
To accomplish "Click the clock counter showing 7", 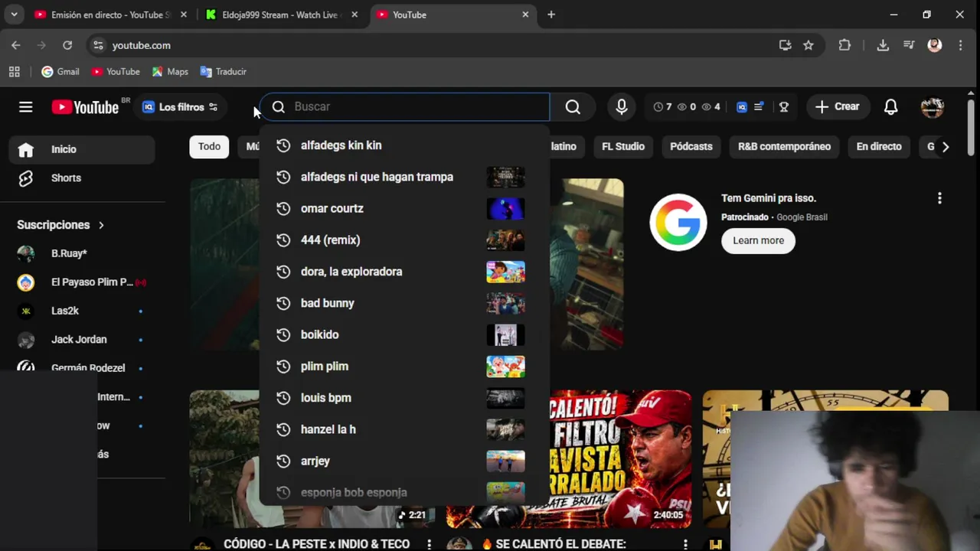I will tap(662, 107).
